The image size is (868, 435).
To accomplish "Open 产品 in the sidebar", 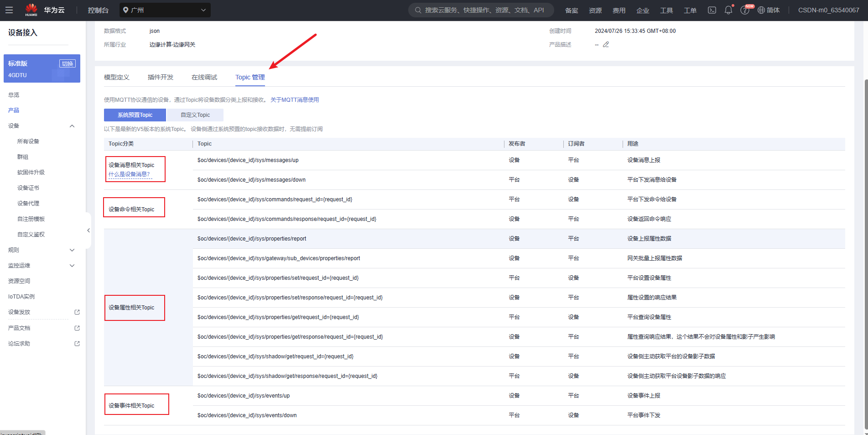I will (x=14, y=110).
